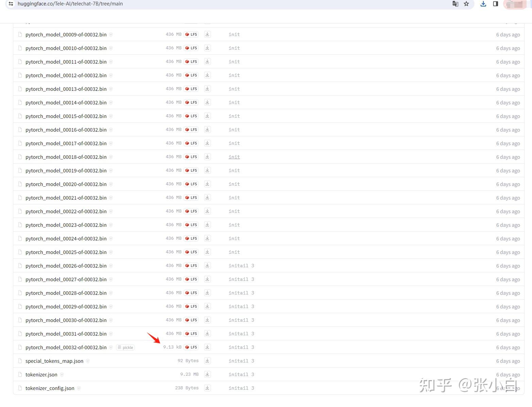Open the browser translate page icon
Screen dimensions: 532x407
[455, 4]
